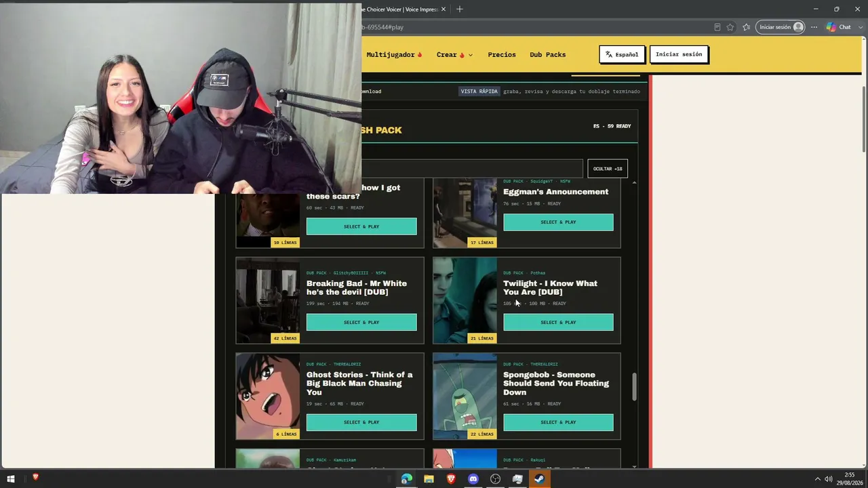Open the taskbar clock and date
This screenshot has width=868, height=488.
point(850,479)
